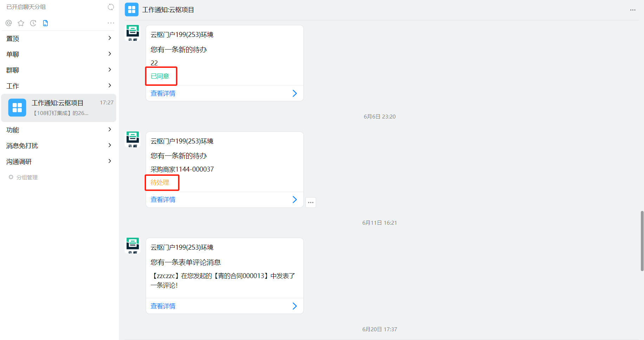Expand the 功能 group
The width and height of the screenshot is (644, 340).
59,130
